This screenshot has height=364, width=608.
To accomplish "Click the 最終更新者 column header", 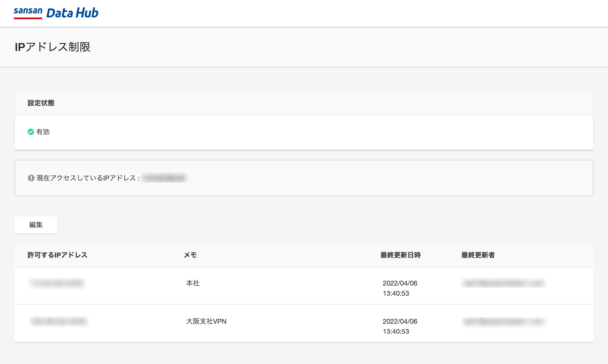I will coord(478,255).
